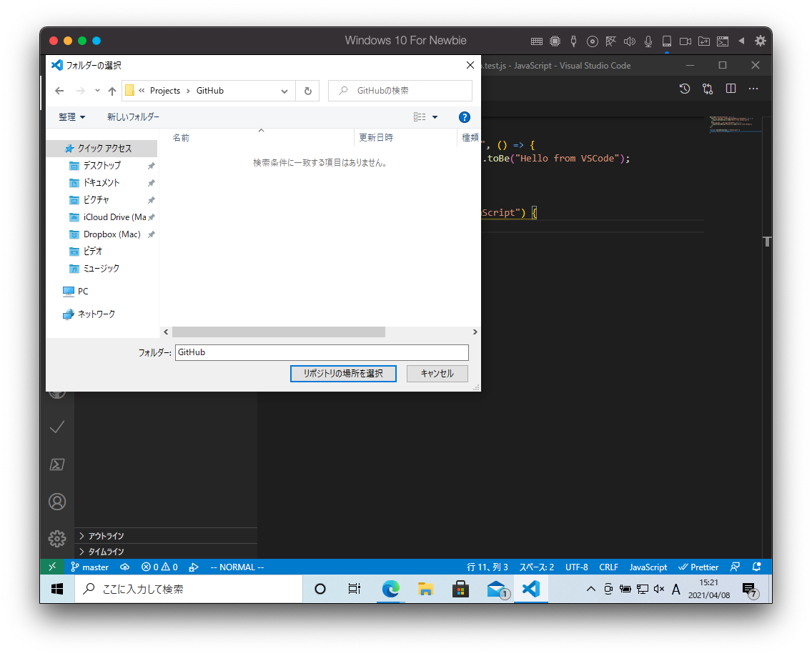Click the hidden path chevrons before Projects

142,91
